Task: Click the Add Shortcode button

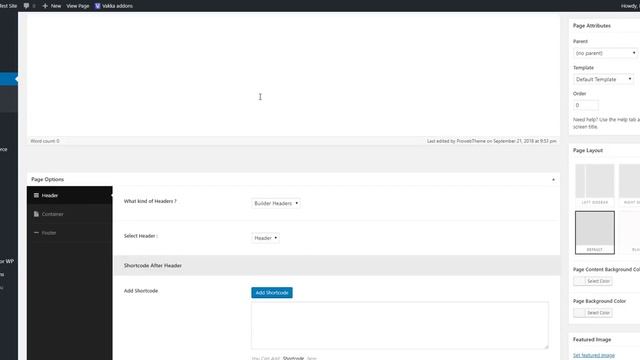Action: tap(272, 293)
